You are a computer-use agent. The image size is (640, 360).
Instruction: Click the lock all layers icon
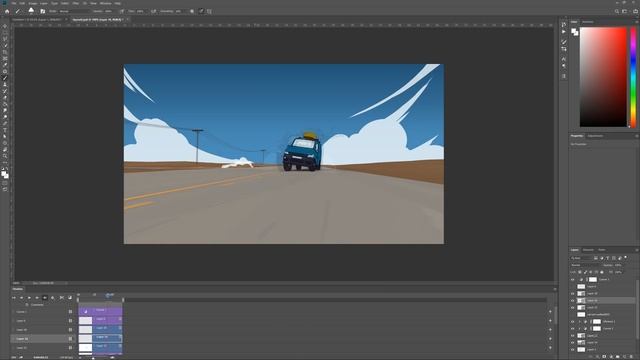(602, 272)
